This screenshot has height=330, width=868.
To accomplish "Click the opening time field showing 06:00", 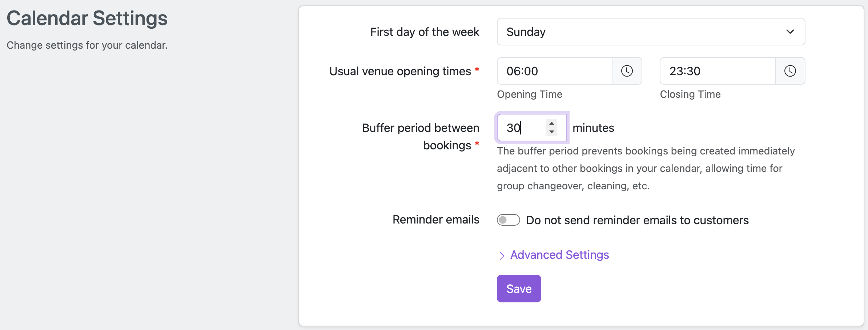I will coord(554,71).
